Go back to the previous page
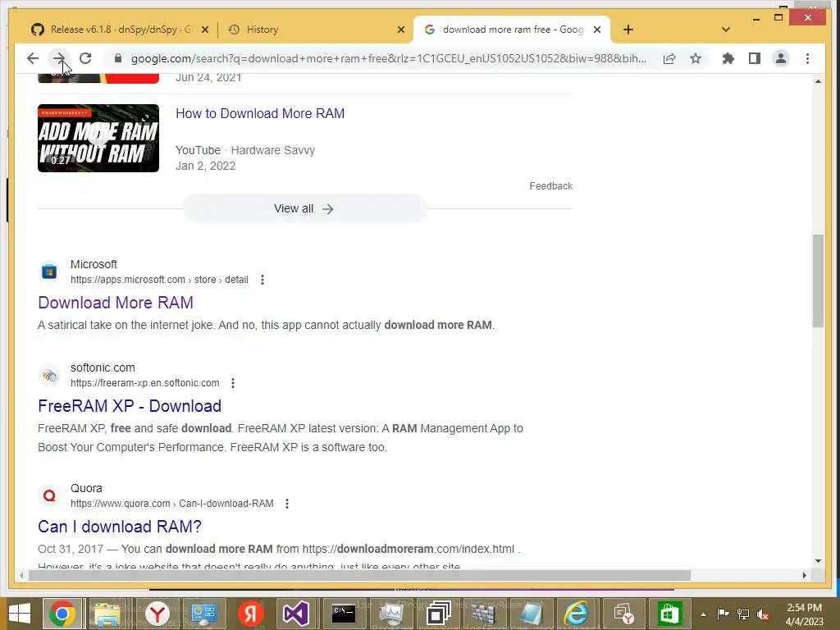This screenshot has width=840, height=630. (x=33, y=58)
